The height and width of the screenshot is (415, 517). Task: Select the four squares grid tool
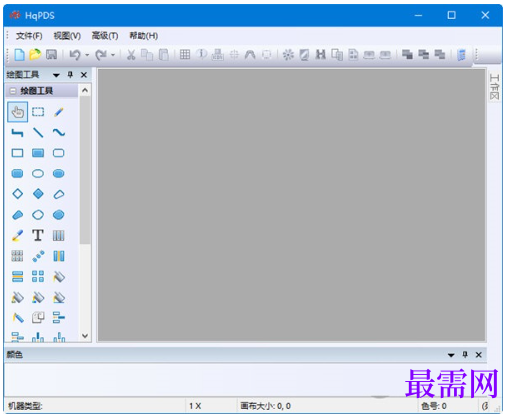38,277
